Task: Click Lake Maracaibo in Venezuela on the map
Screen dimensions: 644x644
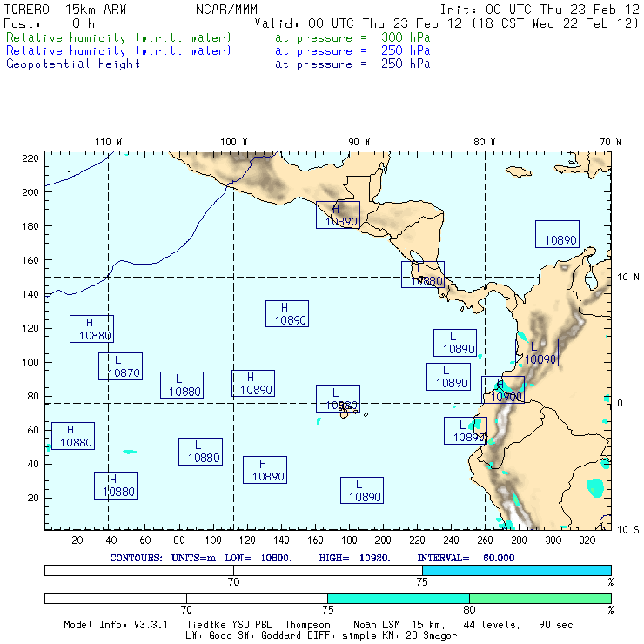Action: coord(590,278)
